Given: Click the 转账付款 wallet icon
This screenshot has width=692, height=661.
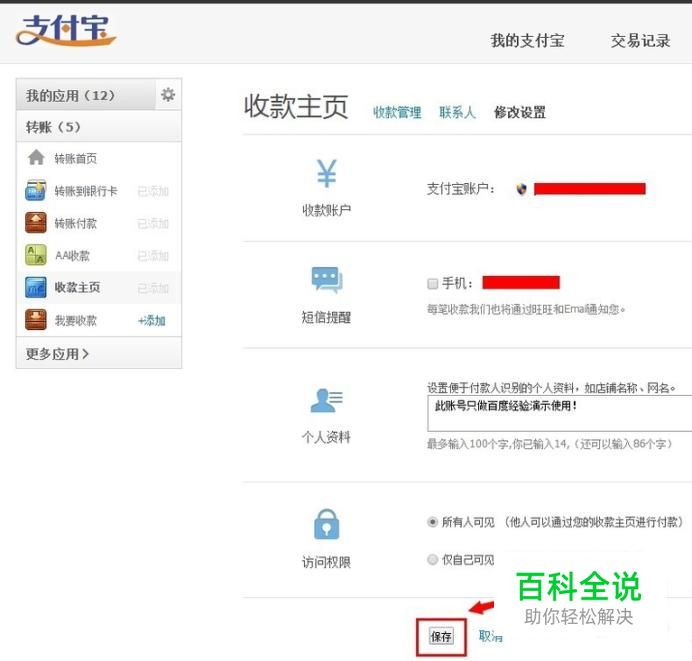Looking at the screenshot, I should coord(36,222).
